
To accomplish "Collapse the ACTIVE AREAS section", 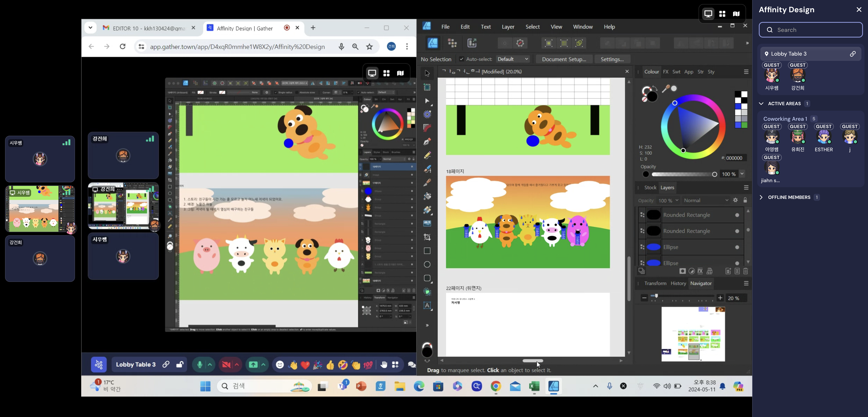I will tap(761, 103).
